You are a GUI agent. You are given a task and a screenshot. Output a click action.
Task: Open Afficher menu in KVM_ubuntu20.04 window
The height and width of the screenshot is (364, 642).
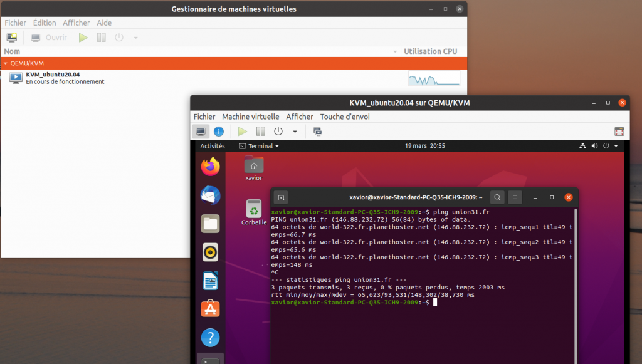point(299,117)
